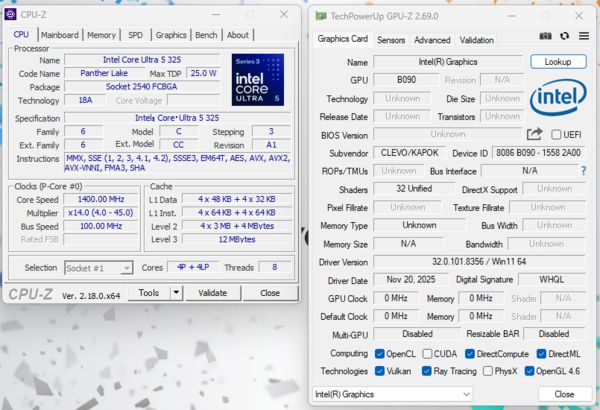Open the Socket #1 selection dropdown
This screenshot has height=410, width=600.
pyautogui.click(x=99, y=268)
